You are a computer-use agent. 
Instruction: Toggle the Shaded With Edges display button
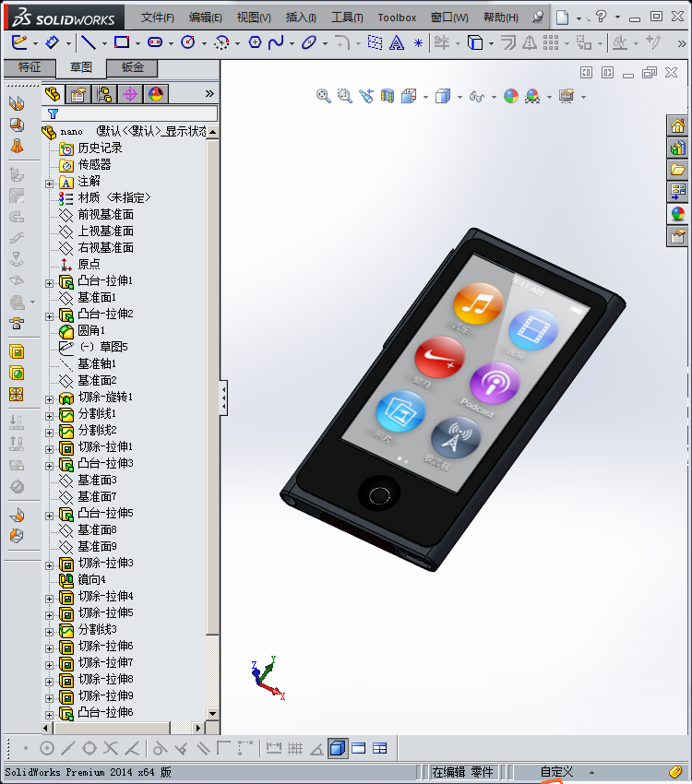(338, 748)
